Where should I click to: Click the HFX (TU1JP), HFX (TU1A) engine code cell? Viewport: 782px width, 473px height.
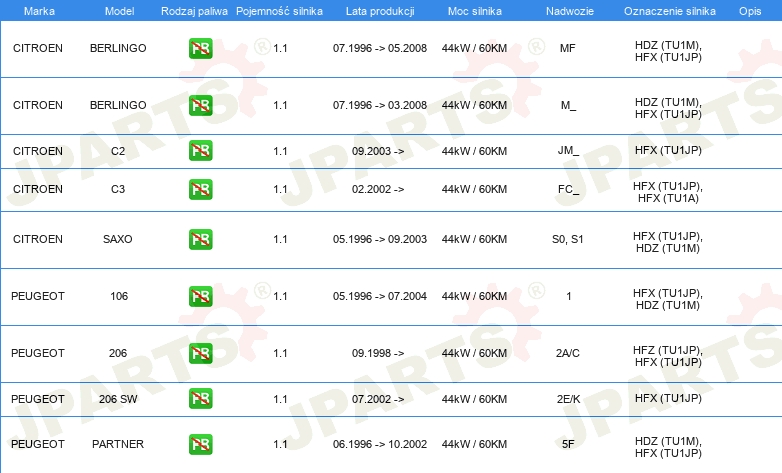coord(668,192)
